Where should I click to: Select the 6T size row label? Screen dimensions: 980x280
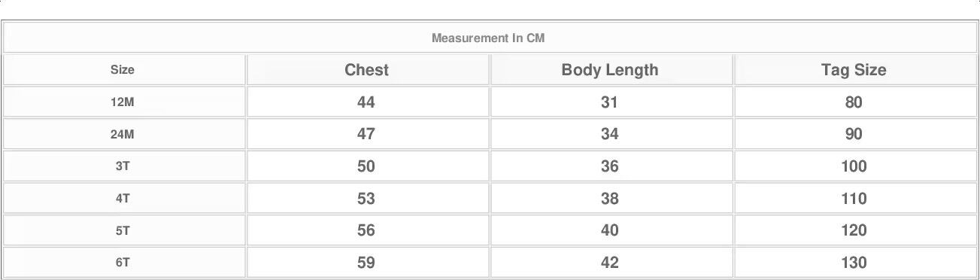(x=123, y=263)
